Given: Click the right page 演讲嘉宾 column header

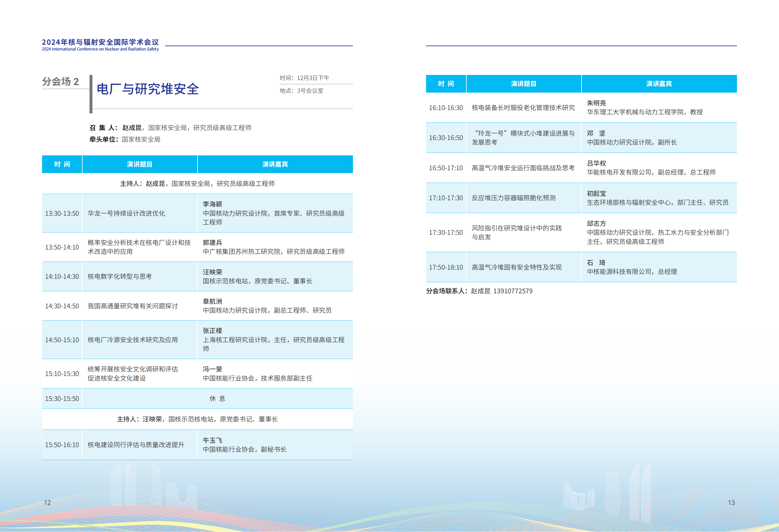Looking at the screenshot, I should click(x=659, y=84).
